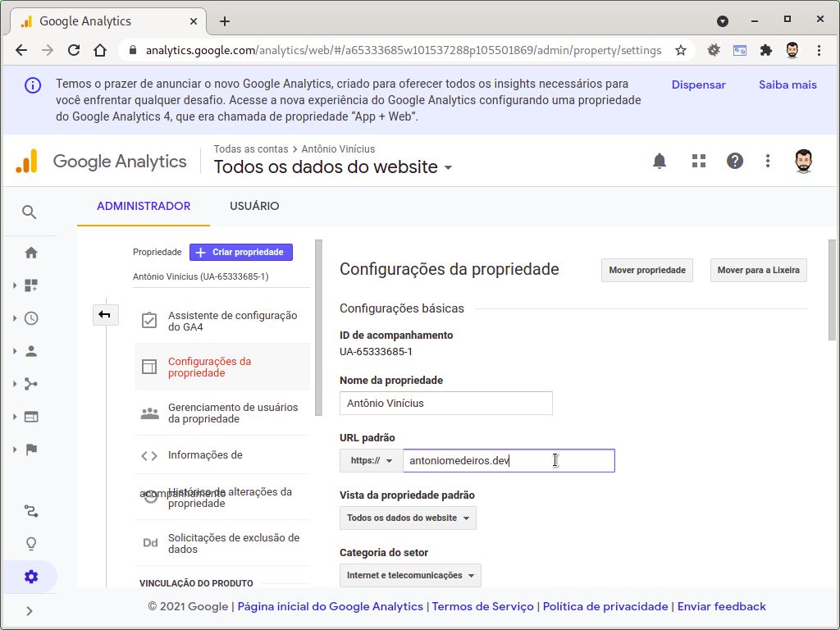
Task: Open a new browser tab
Action: (225, 21)
